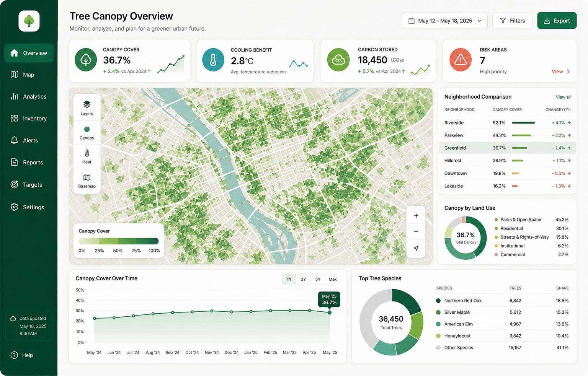This screenshot has height=376, width=588.
Task: Open the Basemap selector
Action: click(x=87, y=181)
